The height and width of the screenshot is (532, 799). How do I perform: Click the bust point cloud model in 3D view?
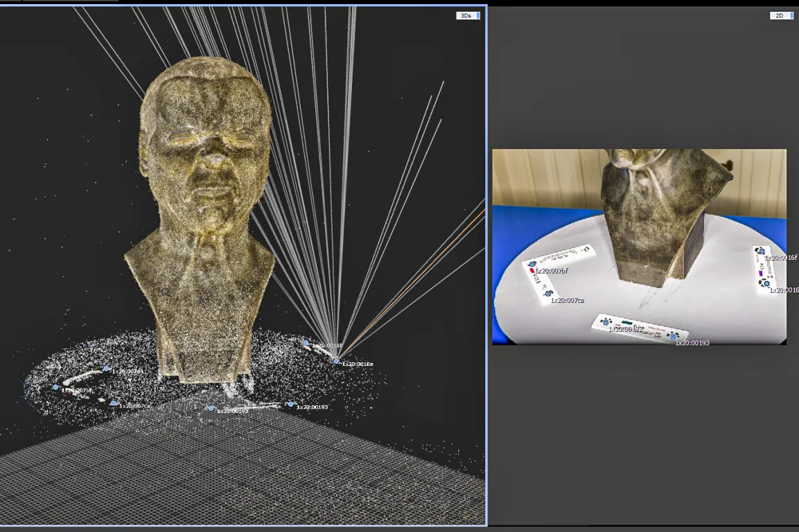[x=204, y=219]
